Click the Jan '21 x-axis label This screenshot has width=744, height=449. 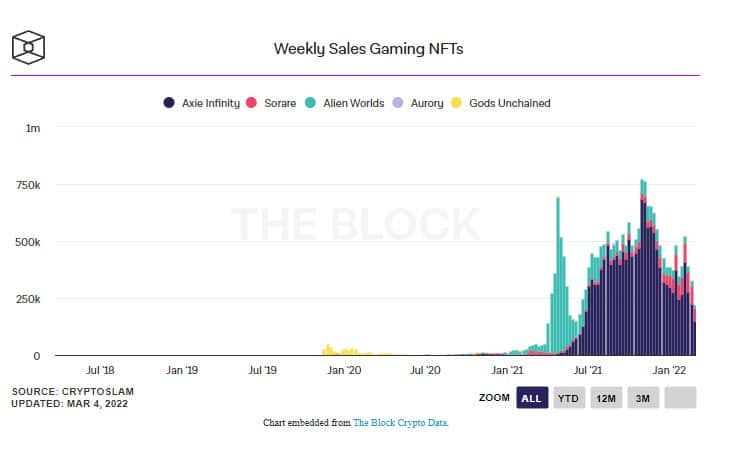coord(507,370)
